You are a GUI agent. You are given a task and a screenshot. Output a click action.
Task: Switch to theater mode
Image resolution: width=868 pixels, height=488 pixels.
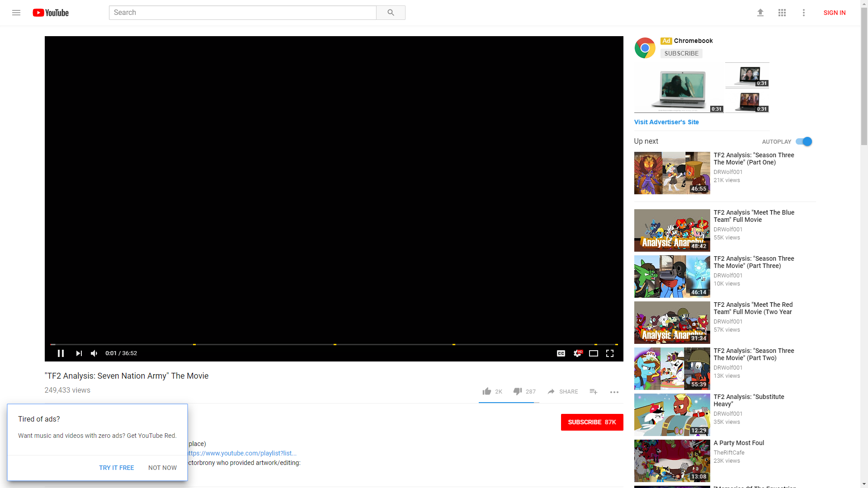(594, 353)
